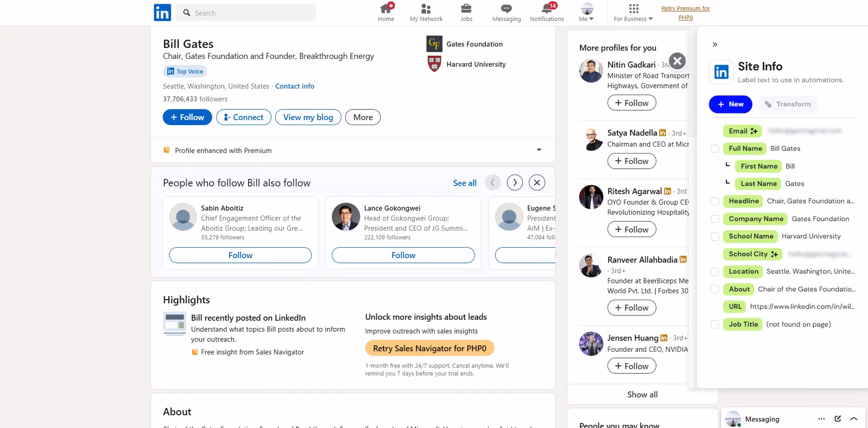Check the School Name checkbox
The height and width of the screenshot is (428, 868).
pos(715,237)
